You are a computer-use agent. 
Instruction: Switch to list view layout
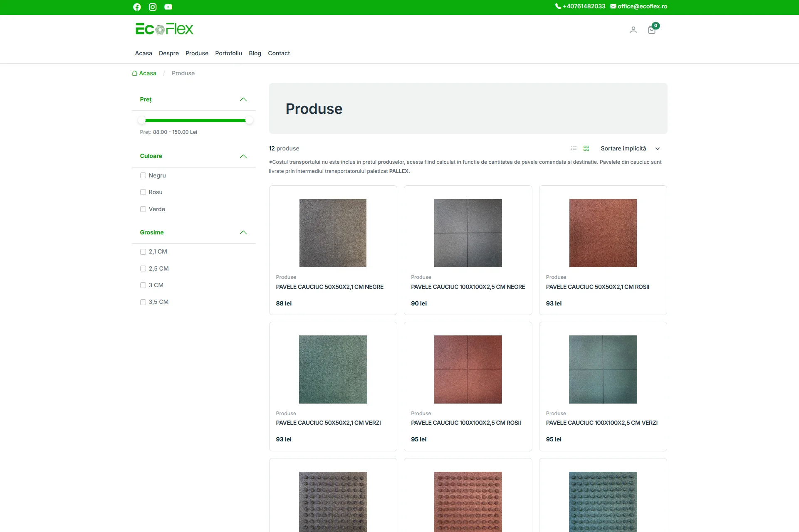click(574, 148)
